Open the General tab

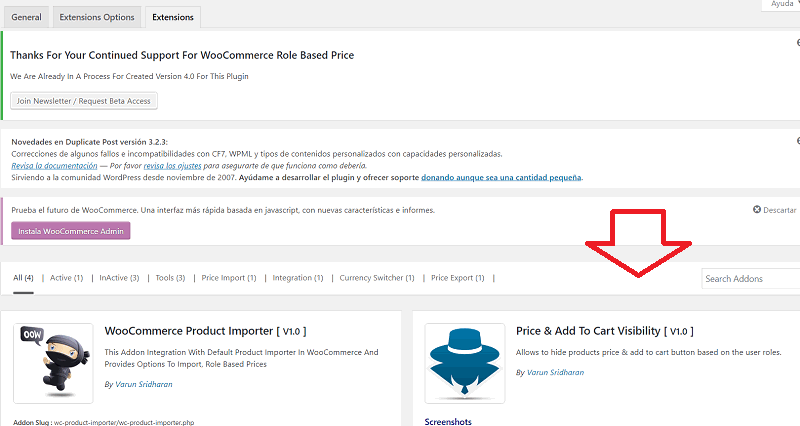point(26,17)
